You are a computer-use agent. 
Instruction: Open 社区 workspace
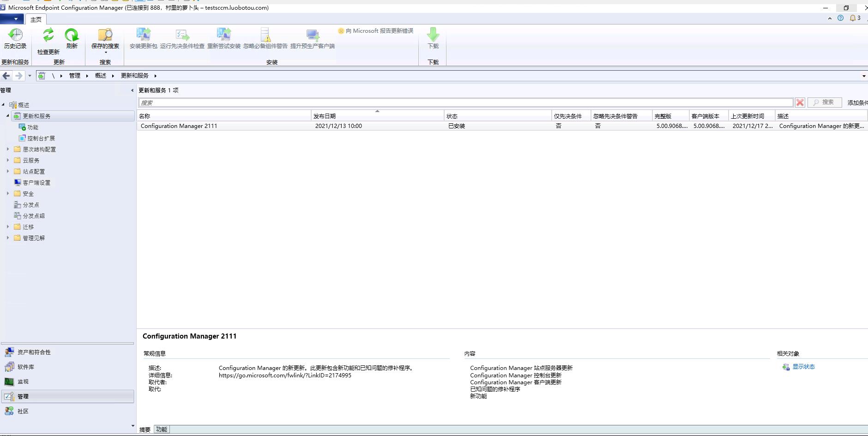point(68,411)
